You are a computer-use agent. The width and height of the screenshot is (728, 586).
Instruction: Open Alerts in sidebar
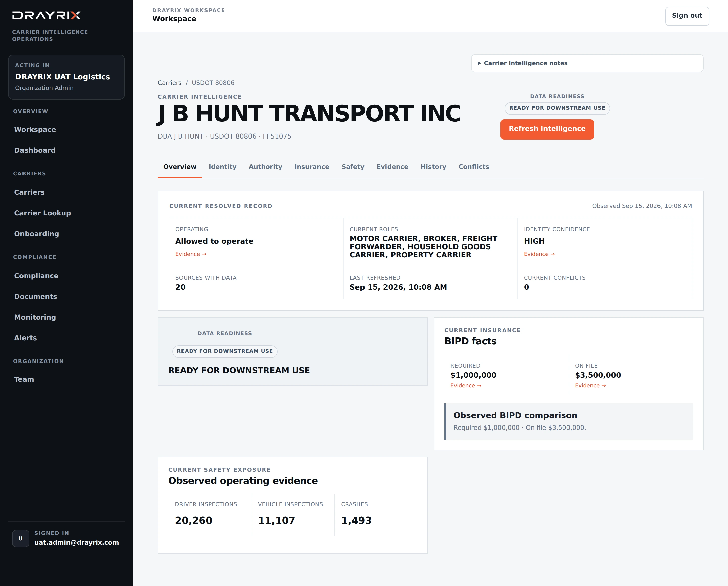(25, 338)
